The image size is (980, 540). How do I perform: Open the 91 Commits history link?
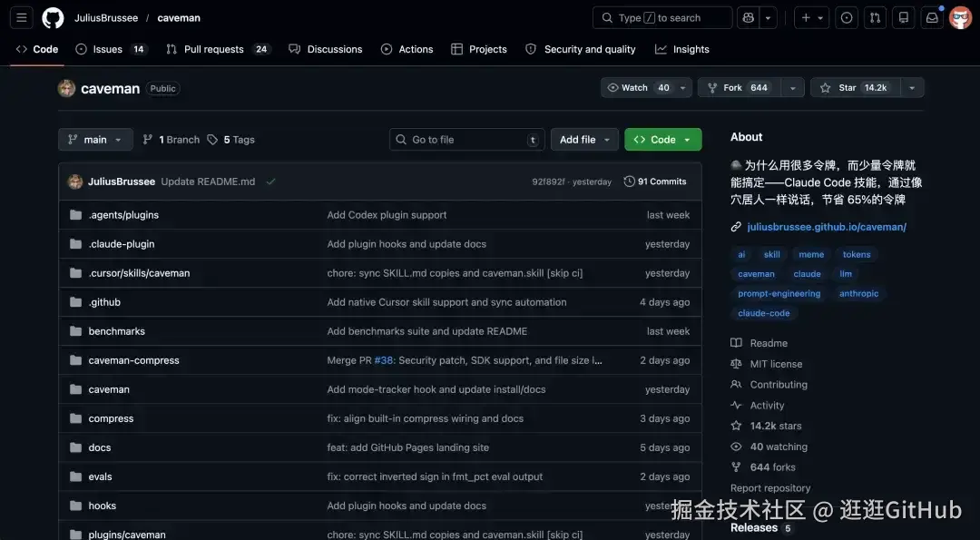click(655, 182)
